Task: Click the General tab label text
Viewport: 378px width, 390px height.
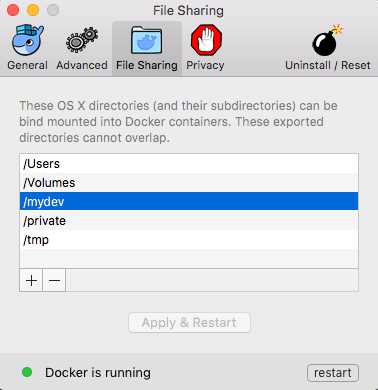Action: click(27, 65)
